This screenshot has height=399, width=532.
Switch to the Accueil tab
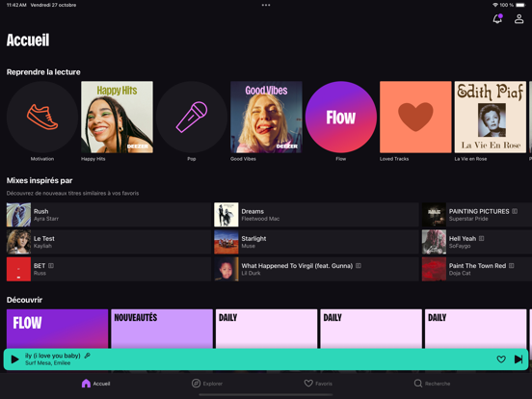(96, 384)
